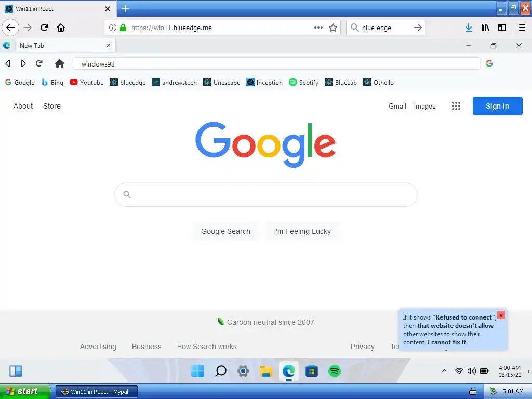Screen dimensions: 532x399
Task: Open the Mypal library icon
Action: 485,28
